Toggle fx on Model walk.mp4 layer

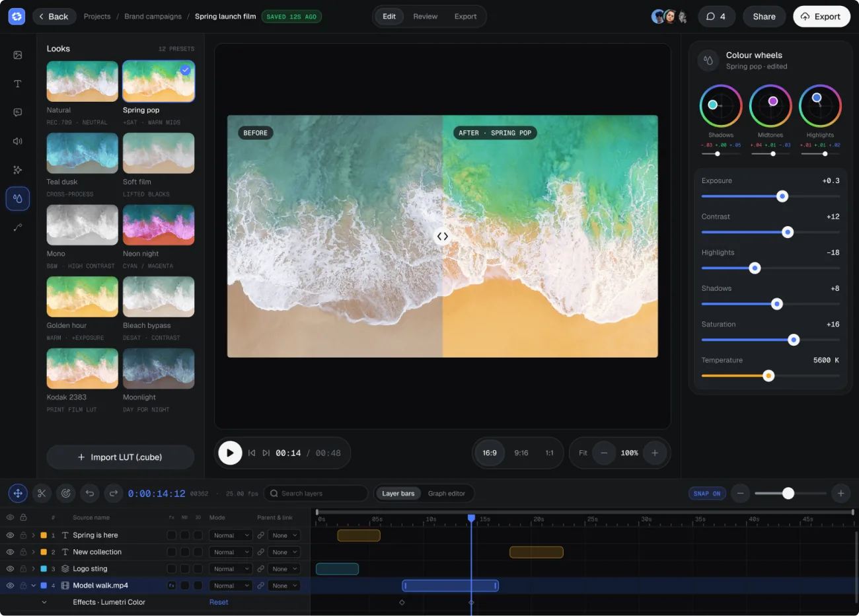[171, 586]
